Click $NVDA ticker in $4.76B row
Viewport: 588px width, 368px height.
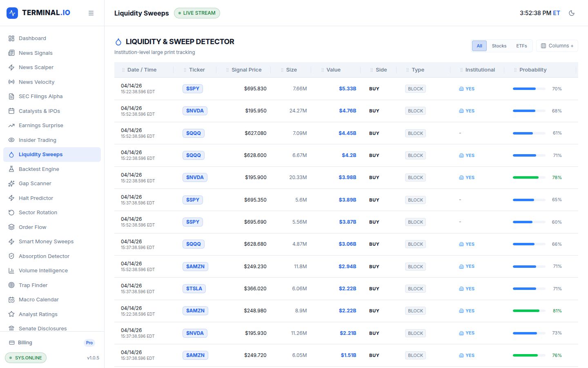[x=195, y=111]
